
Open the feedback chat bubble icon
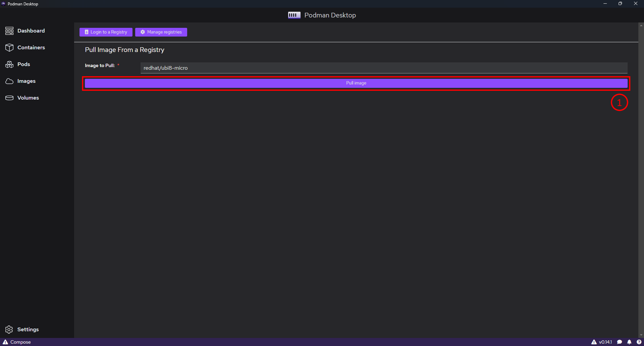click(620, 342)
